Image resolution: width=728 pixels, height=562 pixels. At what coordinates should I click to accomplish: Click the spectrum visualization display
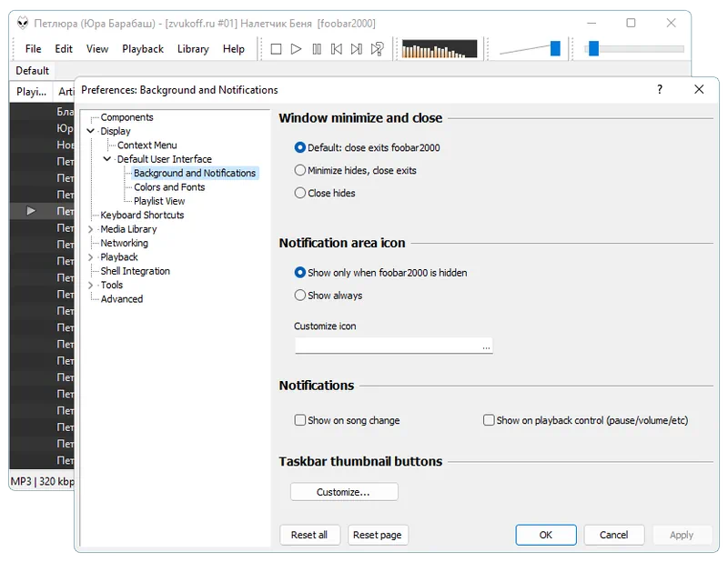tap(439, 49)
